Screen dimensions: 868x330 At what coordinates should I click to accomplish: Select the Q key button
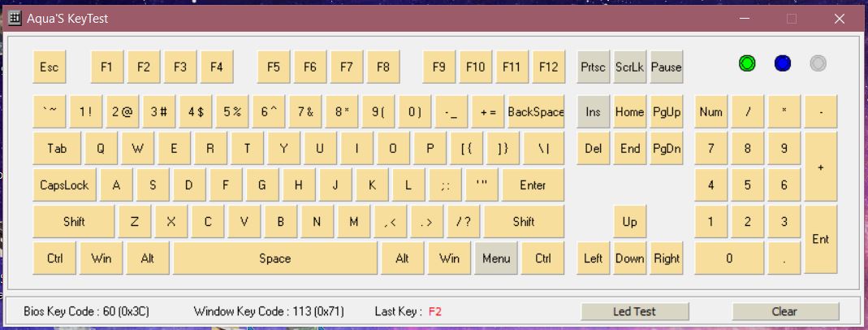tap(101, 149)
